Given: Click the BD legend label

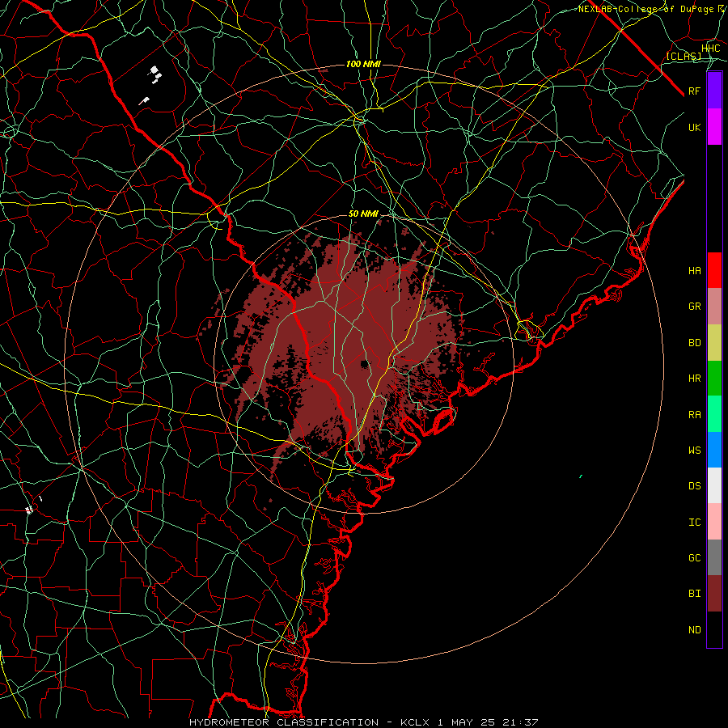Looking at the screenshot, I should pos(695,343).
